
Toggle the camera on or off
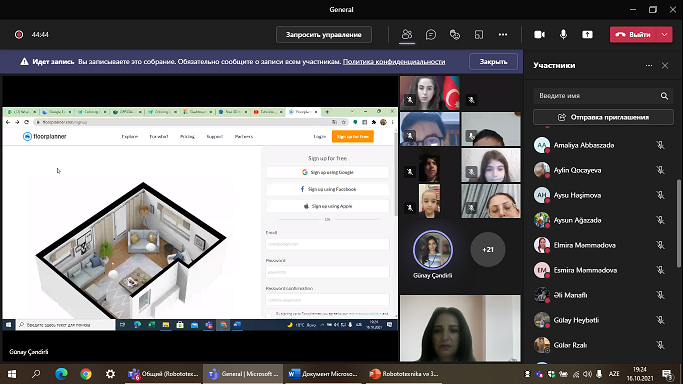click(539, 34)
